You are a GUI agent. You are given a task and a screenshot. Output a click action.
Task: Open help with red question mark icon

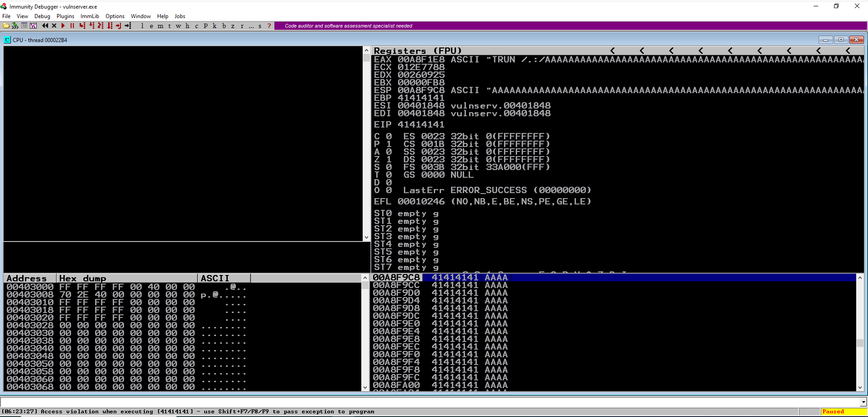269,26
